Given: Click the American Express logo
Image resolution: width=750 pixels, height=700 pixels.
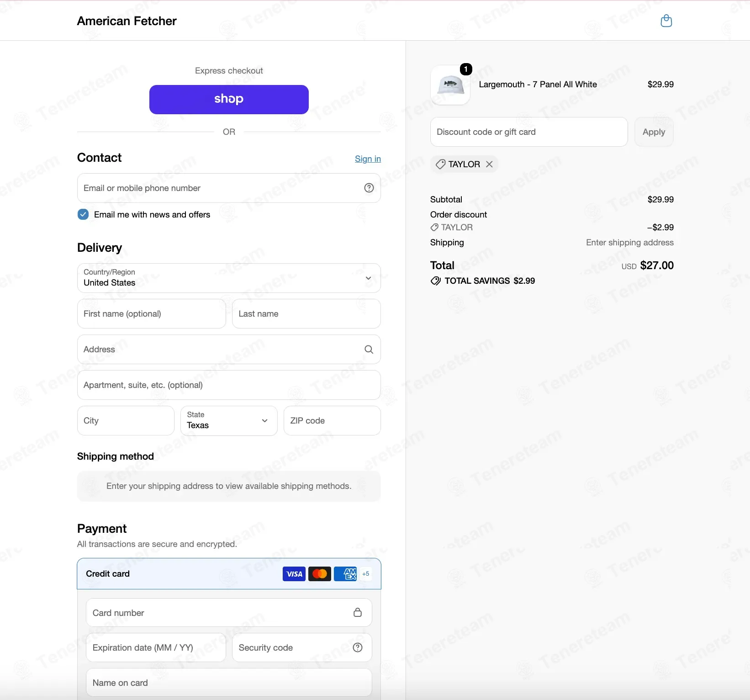Looking at the screenshot, I should click(x=345, y=574).
